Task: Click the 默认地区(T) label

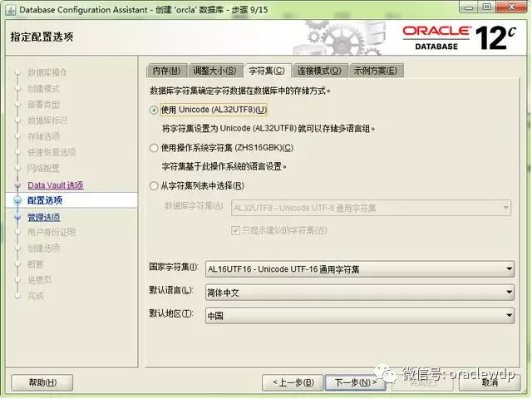Action: click(171, 313)
